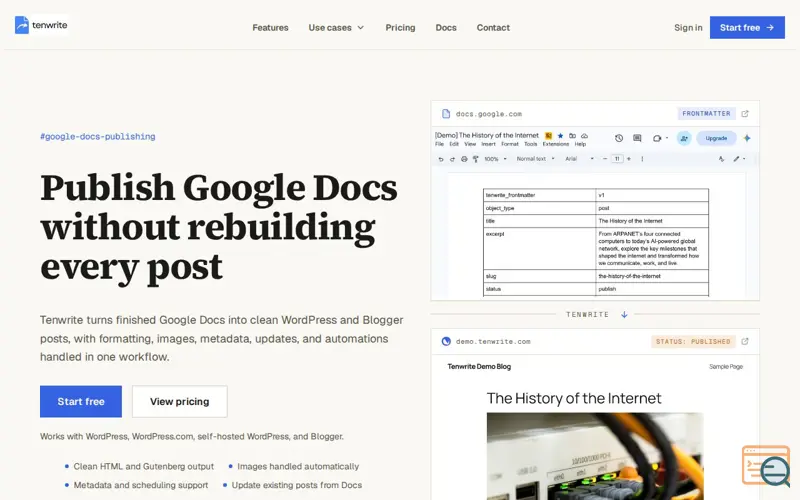
Task: Open the Insert menu in Docs preview
Action: click(x=488, y=144)
